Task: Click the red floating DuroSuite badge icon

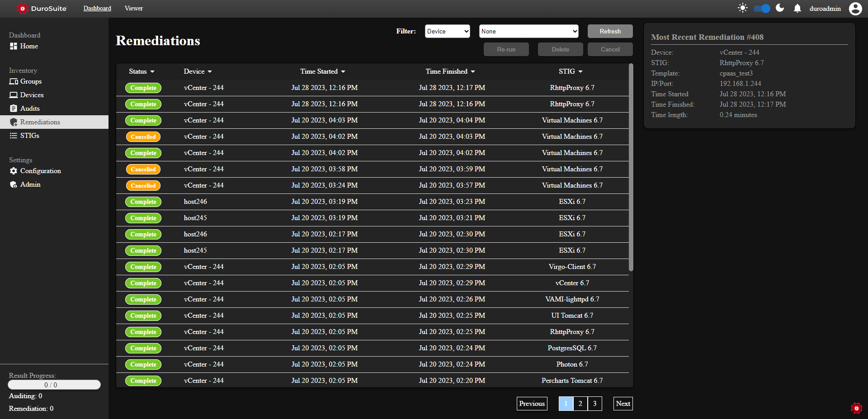Action: pos(856,408)
